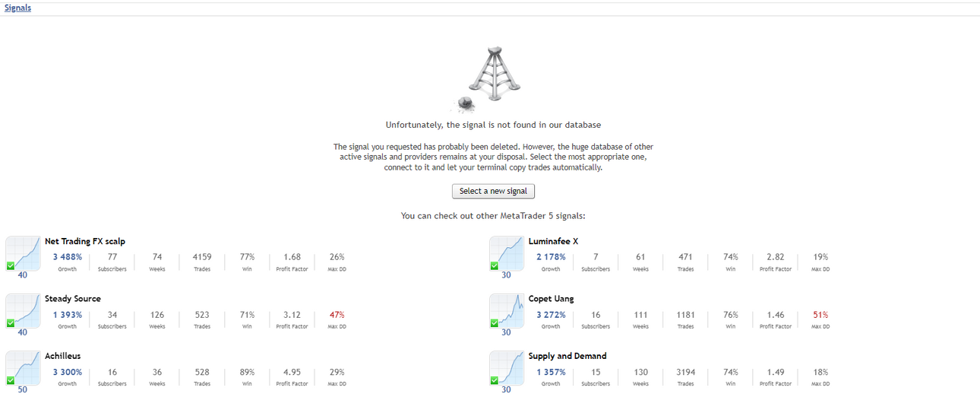Image resolution: width=980 pixels, height=400 pixels.
Task: Click the 3 488% growth value
Action: click(x=68, y=257)
